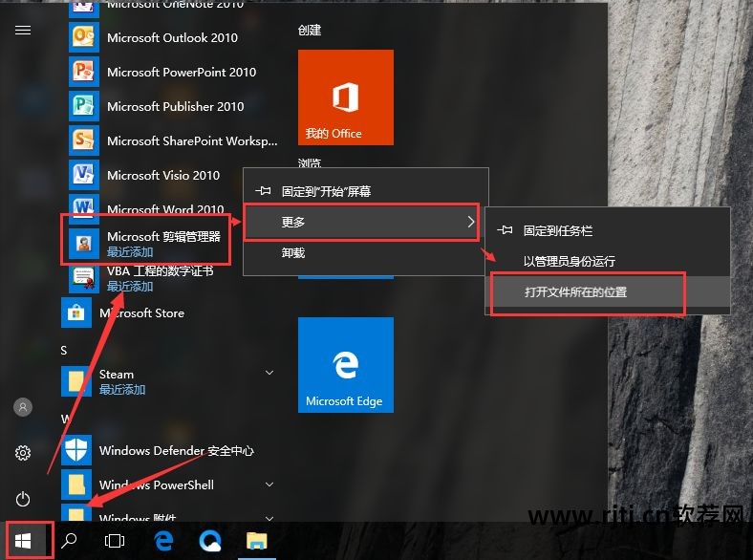
Task: Select 固定到"开始"屏幕 context menu item
Action: pyautogui.click(x=366, y=191)
